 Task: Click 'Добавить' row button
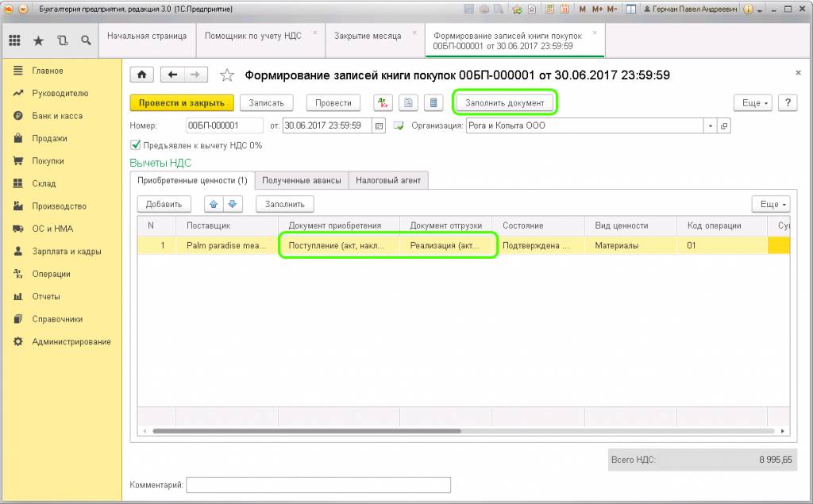pyautogui.click(x=164, y=204)
